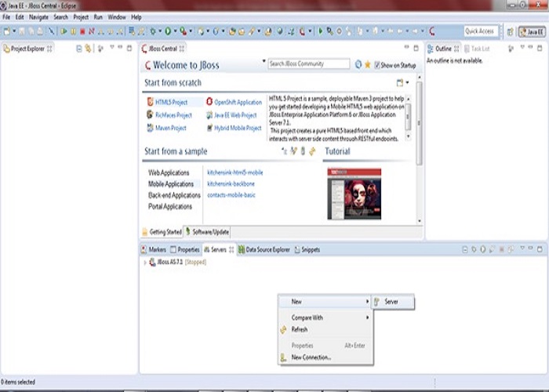The width and height of the screenshot is (549, 392).
Task: Open the Servers view menu triangle
Action: tap(522, 248)
